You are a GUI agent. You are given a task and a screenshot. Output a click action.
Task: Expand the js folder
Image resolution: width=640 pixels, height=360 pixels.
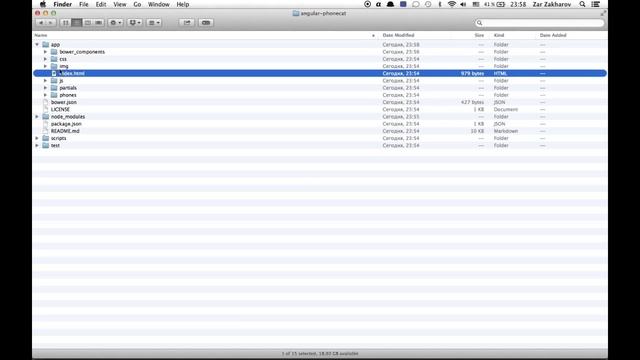click(x=45, y=81)
